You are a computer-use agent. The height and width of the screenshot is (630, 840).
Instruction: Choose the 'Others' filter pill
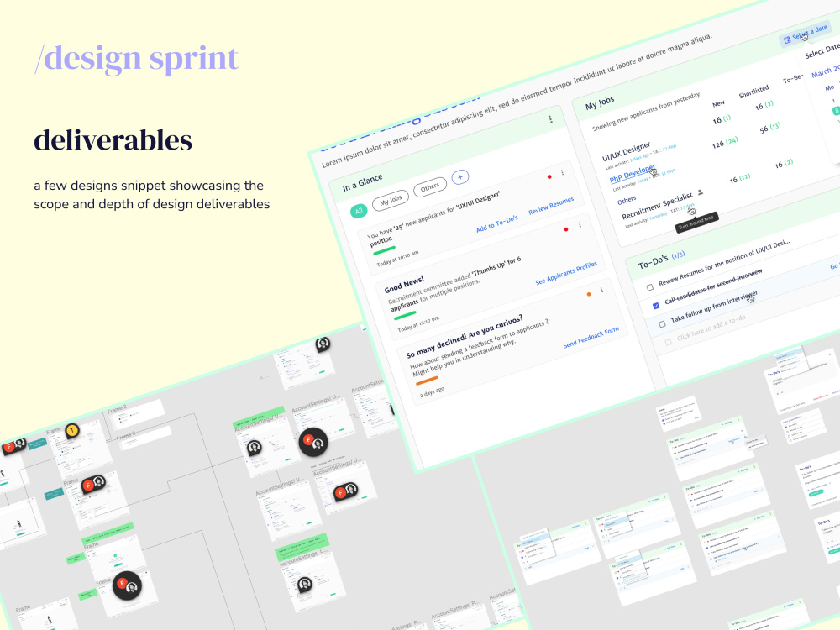tap(429, 187)
